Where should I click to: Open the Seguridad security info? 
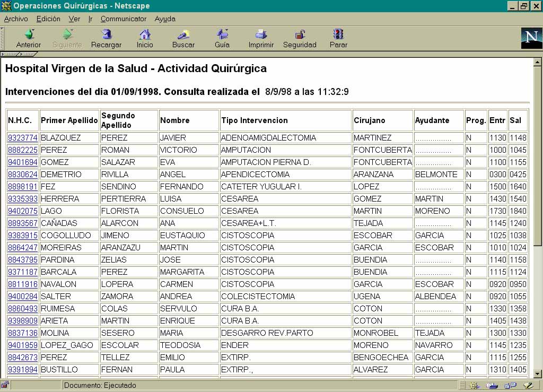[x=300, y=39]
